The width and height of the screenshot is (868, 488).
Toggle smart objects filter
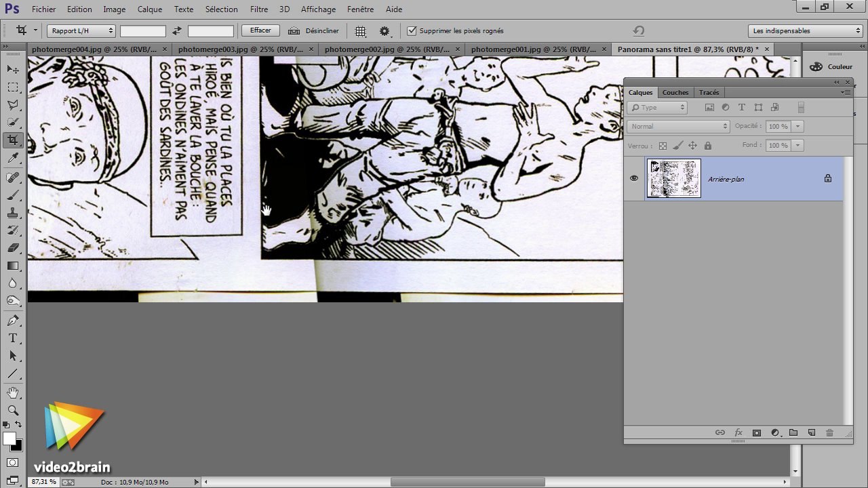(774, 107)
